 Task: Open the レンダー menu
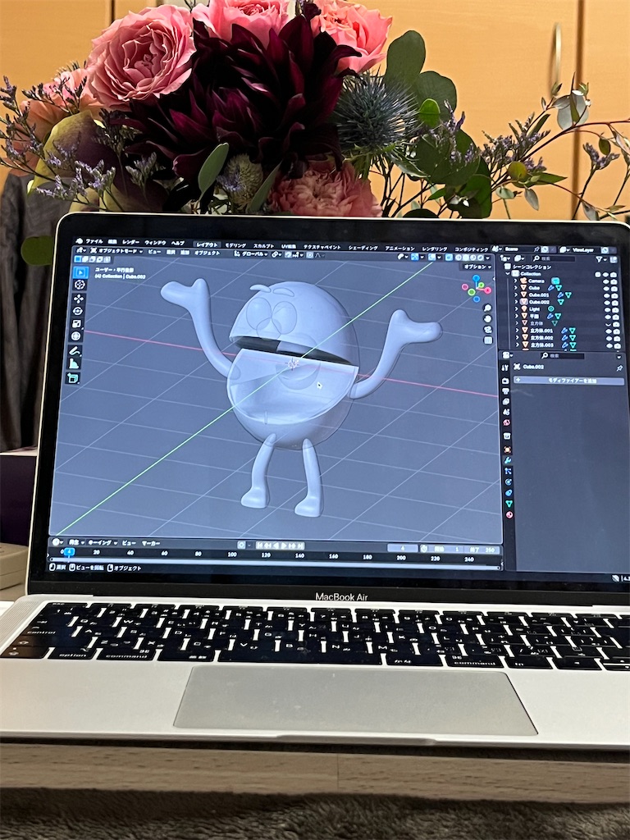[x=130, y=243]
